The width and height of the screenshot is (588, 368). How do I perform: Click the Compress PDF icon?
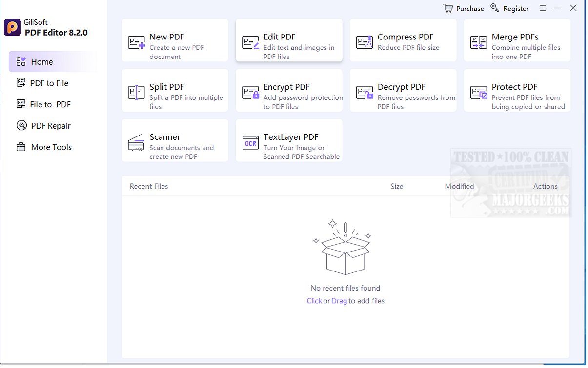(x=364, y=40)
